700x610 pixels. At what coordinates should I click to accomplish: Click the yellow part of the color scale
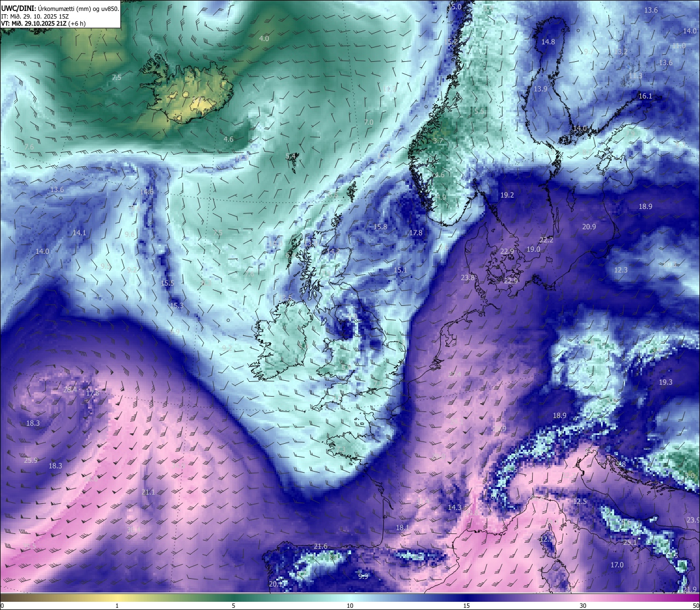click(x=117, y=597)
